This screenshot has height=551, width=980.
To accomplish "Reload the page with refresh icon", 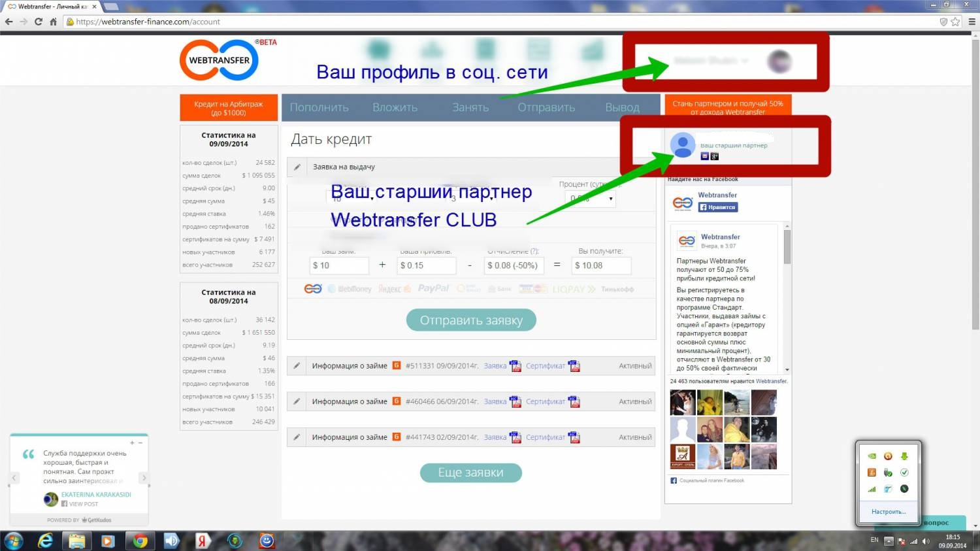I will click(x=39, y=22).
